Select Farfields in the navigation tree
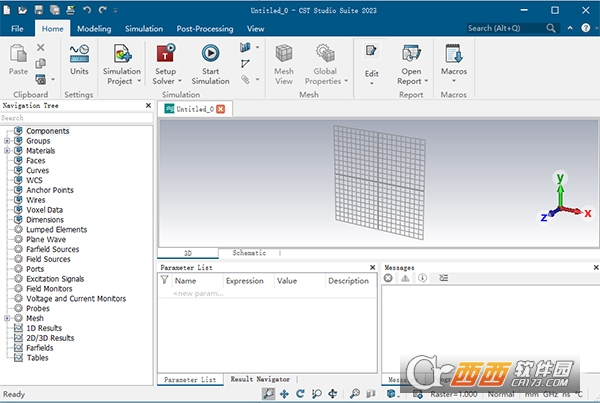This screenshot has width=600, height=403. pos(40,348)
